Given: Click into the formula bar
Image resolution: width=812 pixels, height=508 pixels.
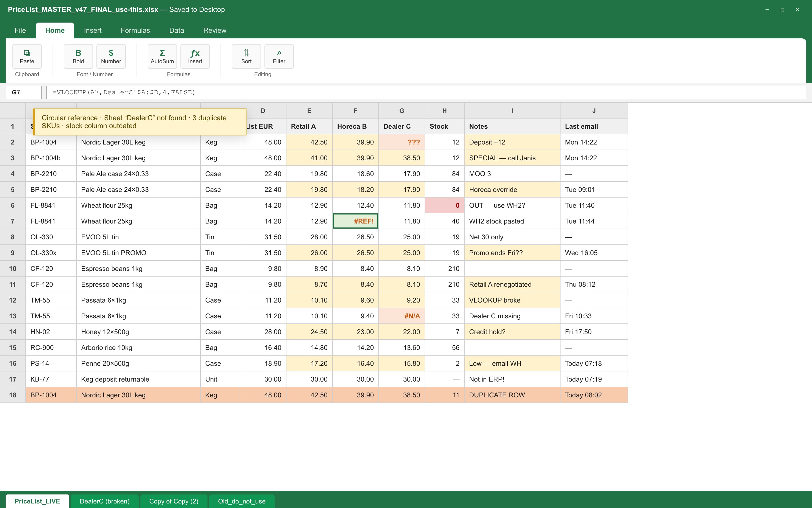Looking at the screenshot, I should point(426,92).
